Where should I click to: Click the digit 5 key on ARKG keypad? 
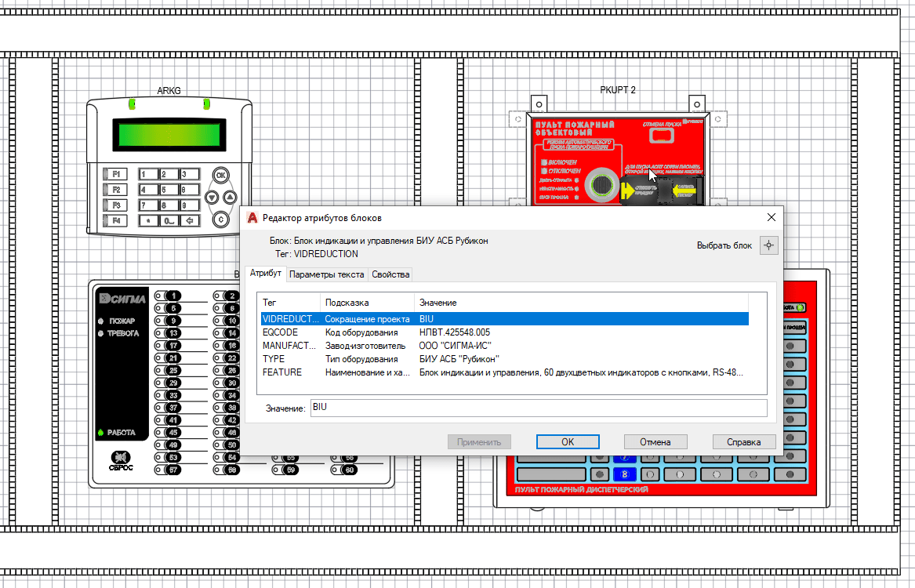(169, 190)
